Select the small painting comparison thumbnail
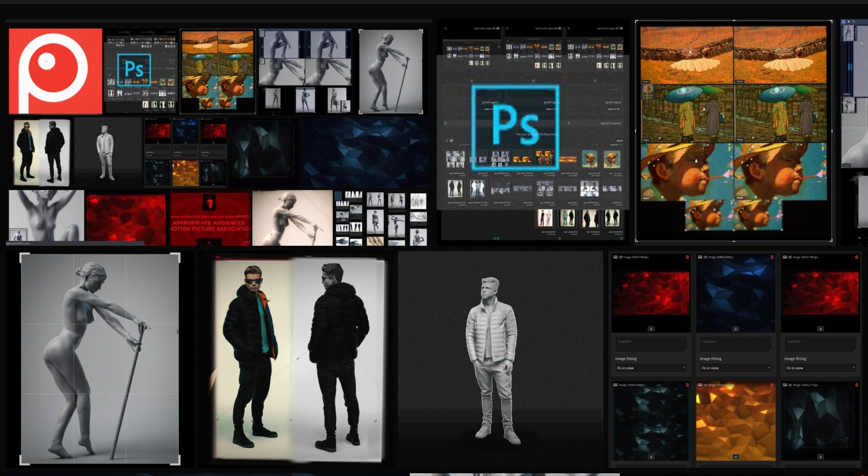868x476 pixels. click(218, 71)
